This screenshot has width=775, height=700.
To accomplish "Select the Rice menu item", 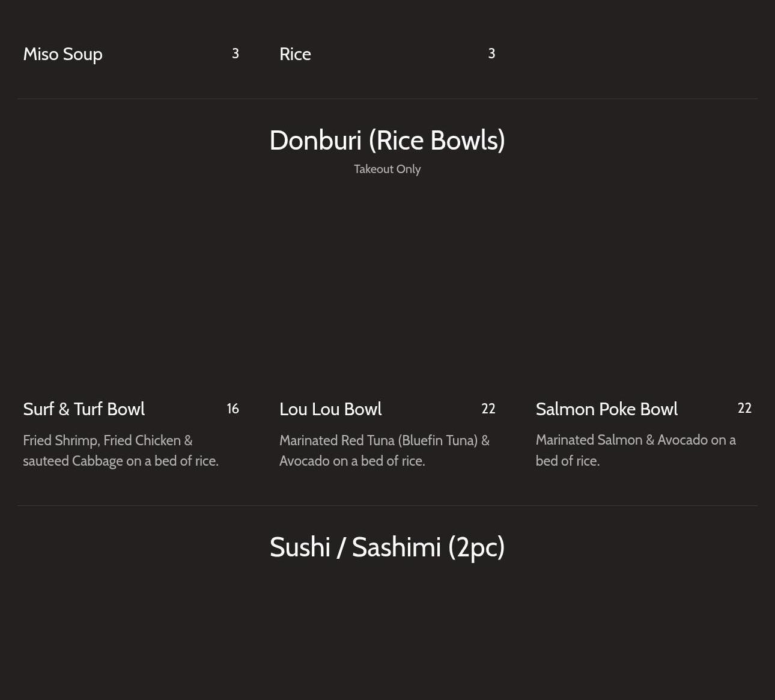I will point(295,54).
